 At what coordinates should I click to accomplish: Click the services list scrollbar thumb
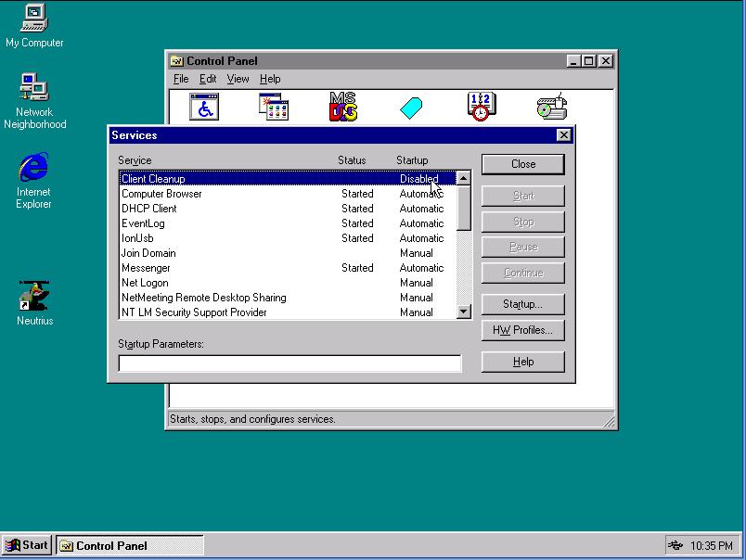tap(463, 208)
